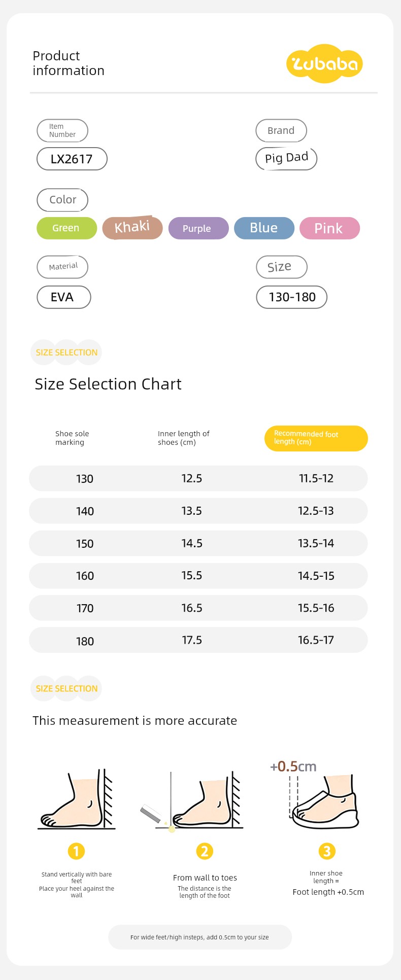Select the size 160 row
Image resolution: width=401 pixels, height=980 pixels.
(x=198, y=576)
